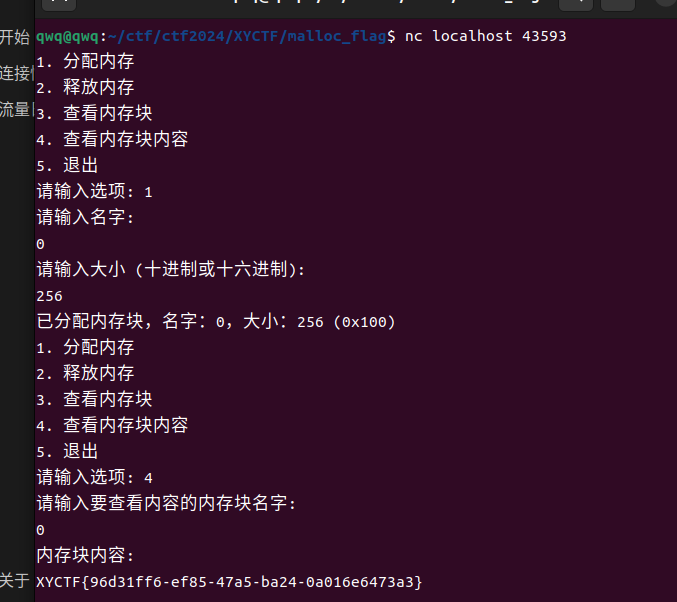677x602 pixels.
Task: Click the first '4. 查看内存块内容' line
Action: [112, 139]
